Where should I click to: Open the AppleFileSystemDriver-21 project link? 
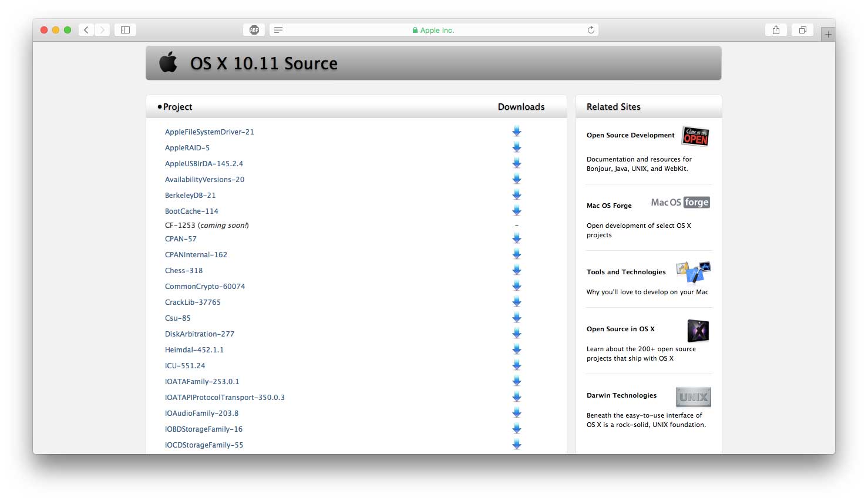click(x=210, y=132)
